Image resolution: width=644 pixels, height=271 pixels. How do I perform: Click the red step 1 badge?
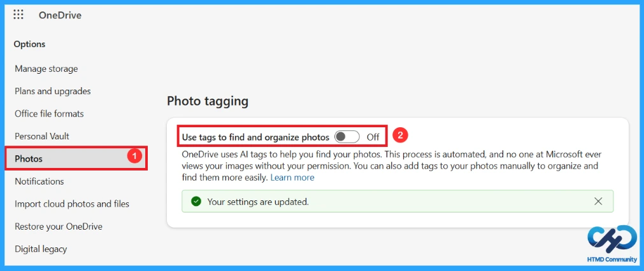coord(134,156)
